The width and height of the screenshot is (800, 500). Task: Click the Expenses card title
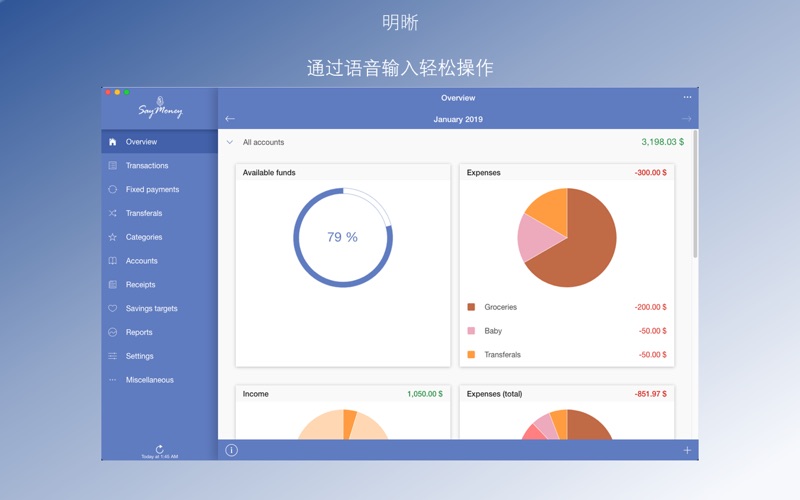point(484,172)
